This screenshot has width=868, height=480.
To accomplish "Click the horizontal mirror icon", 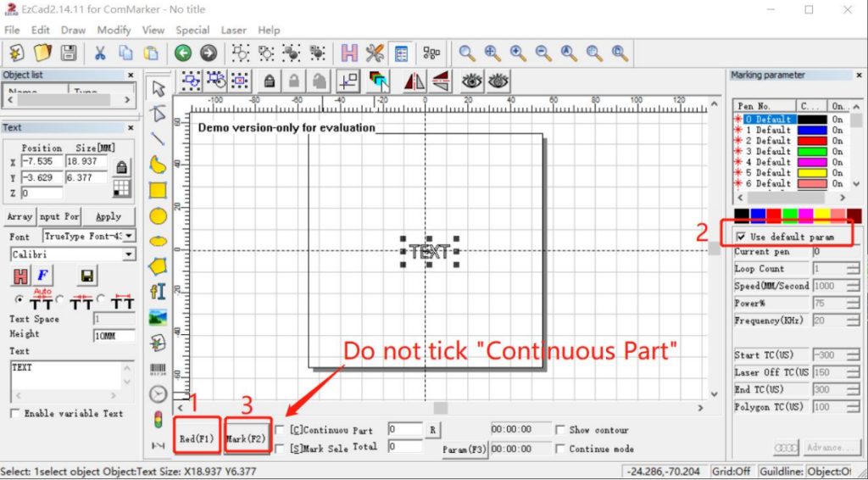I will 415,81.
